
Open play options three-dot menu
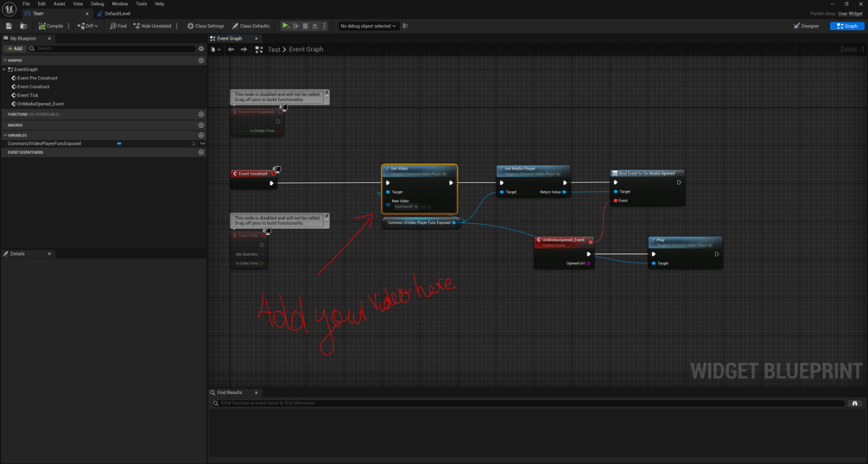tap(325, 26)
